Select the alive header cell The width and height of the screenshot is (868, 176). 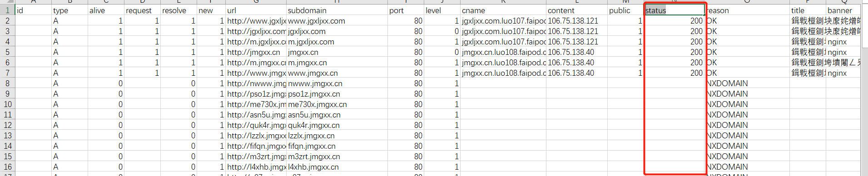pyautogui.click(x=106, y=10)
